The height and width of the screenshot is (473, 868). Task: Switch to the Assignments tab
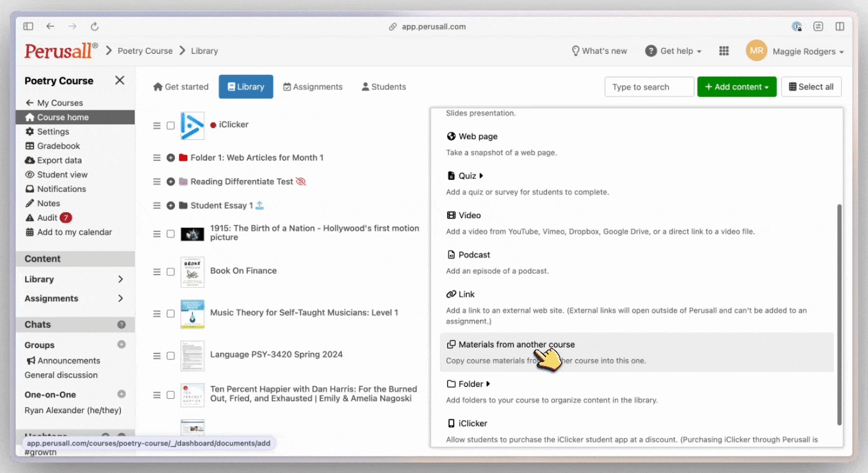pyautogui.click(x=313, y=87)
